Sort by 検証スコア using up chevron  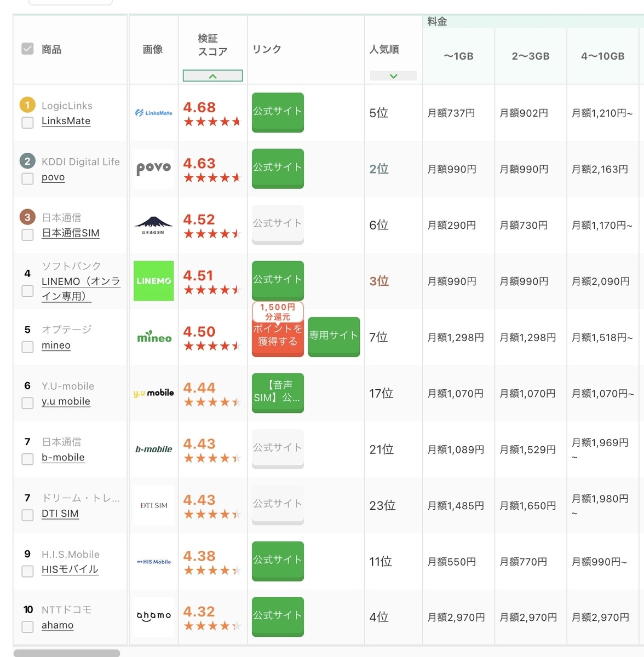tap(212, 76)
